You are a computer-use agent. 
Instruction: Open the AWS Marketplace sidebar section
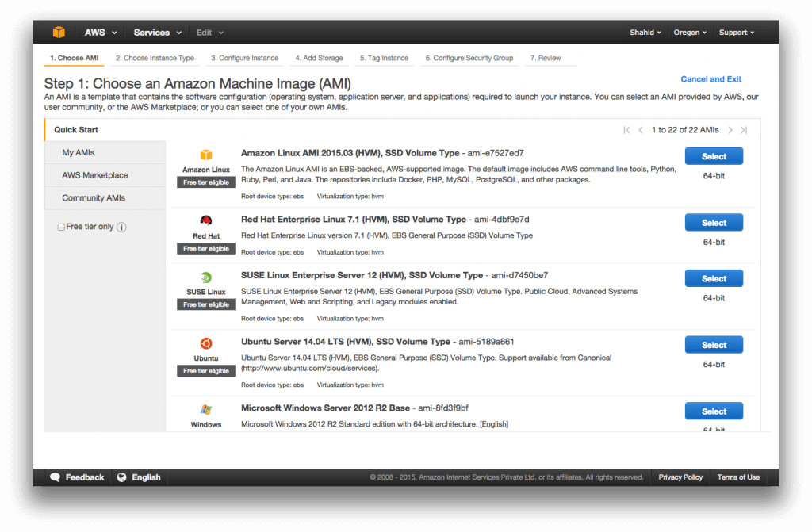pyautogui.click(x=94, y=174)
